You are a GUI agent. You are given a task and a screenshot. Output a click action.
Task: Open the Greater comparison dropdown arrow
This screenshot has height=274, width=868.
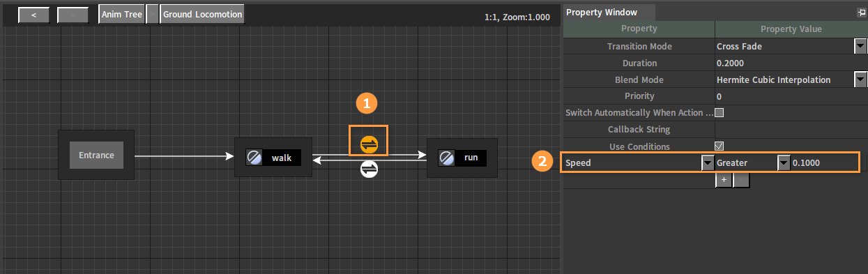784,163
